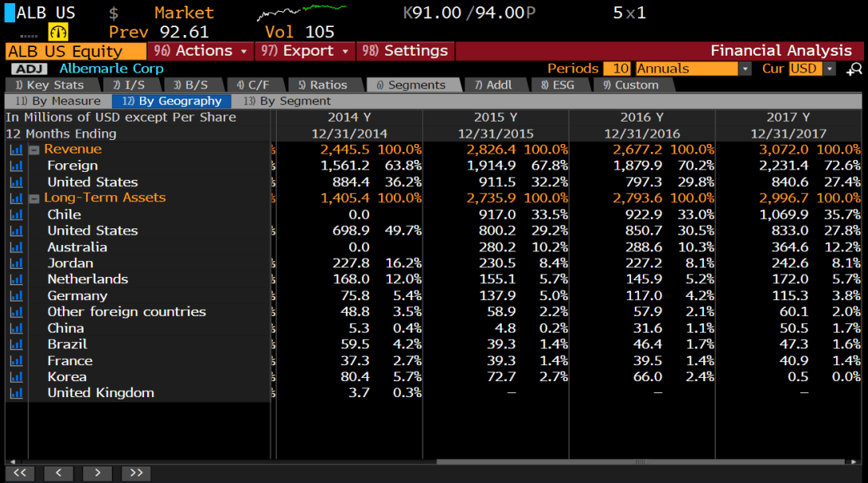The height and width of the screenshot is (483, 868).
Task: Open chart icon for China row
Action: 17,328
